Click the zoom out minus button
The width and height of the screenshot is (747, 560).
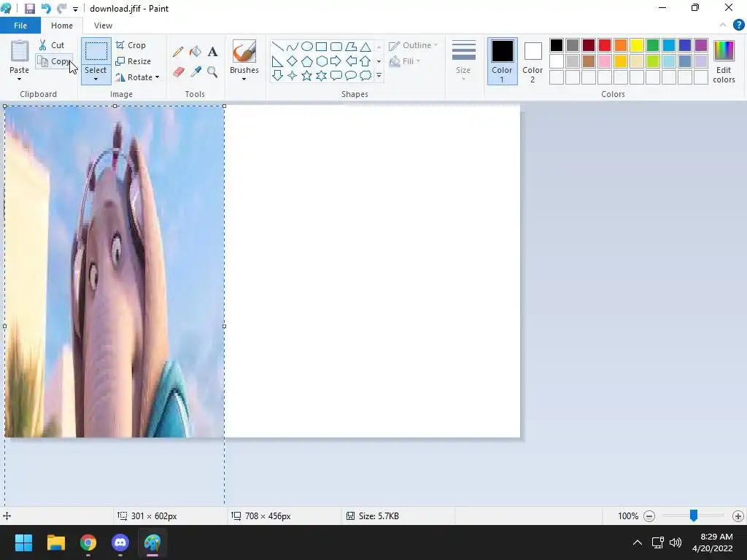[649, 516]
